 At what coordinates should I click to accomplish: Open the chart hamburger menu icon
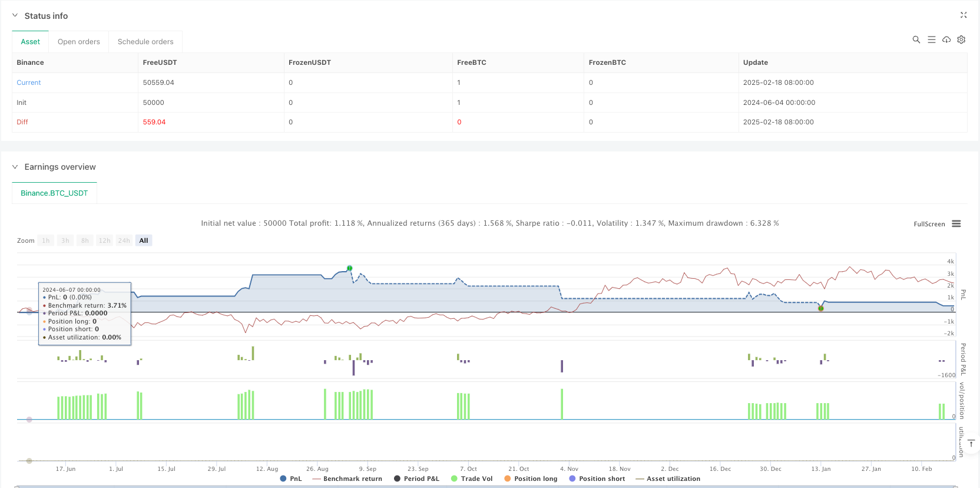click(956, 224)
